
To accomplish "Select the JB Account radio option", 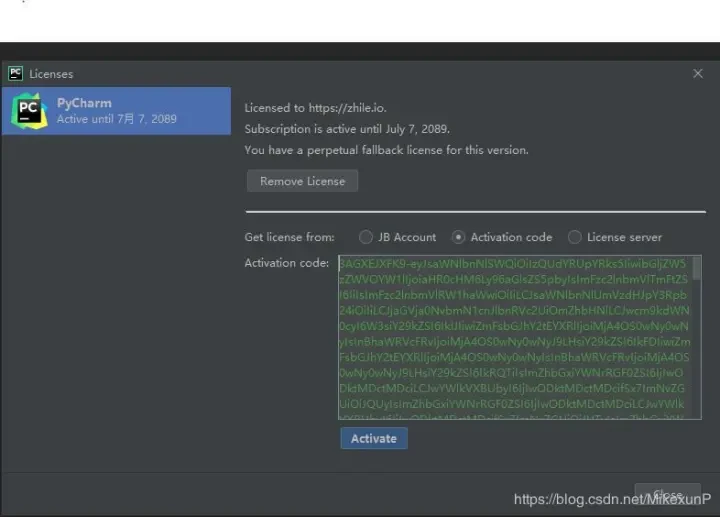I will (366, 237).
